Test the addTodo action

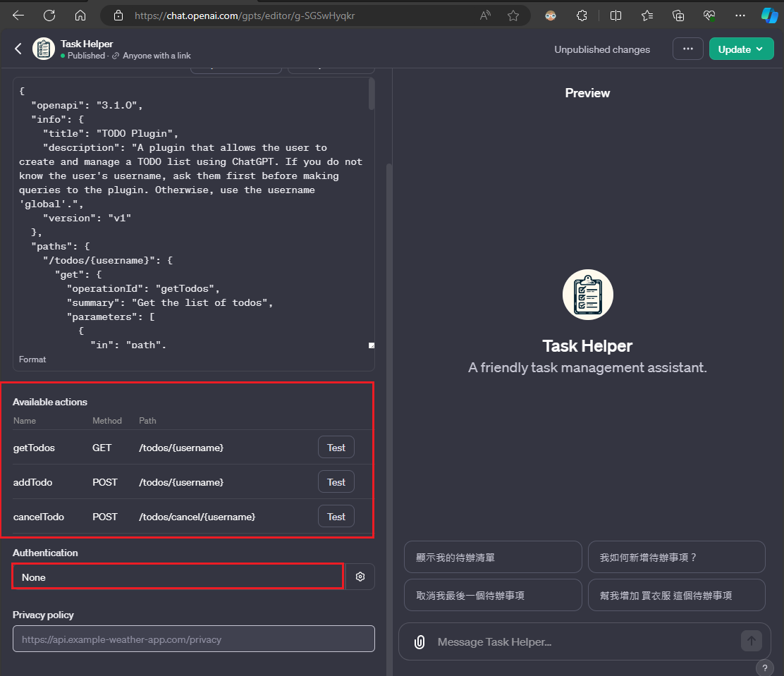pos(336,482)
